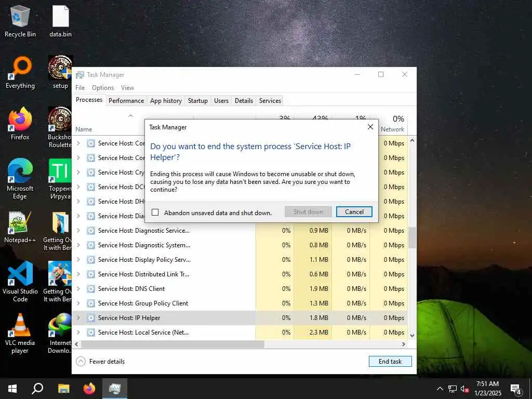Viewport: 532px width, 399px height.
Task: Expand Service Host: IP Helper row
Action: coord(78,317)
